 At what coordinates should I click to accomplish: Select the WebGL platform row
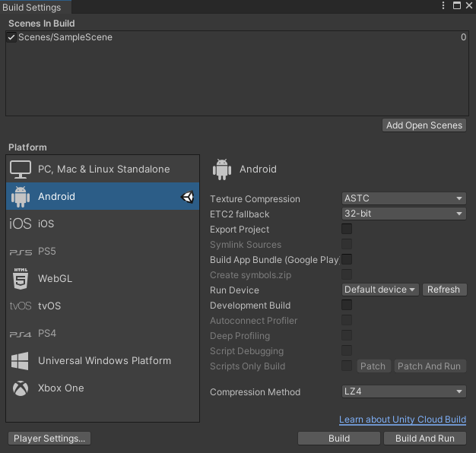tap(103, 278)
